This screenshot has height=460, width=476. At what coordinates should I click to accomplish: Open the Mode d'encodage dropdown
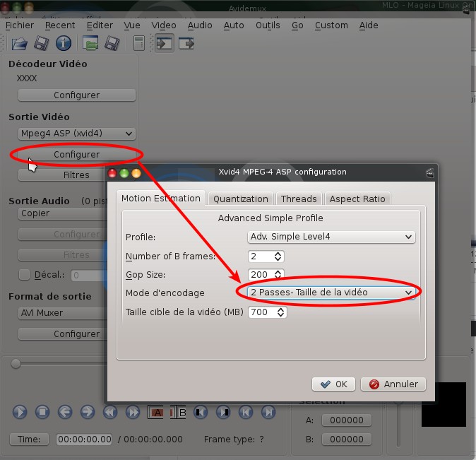click(x=331, y=293)
